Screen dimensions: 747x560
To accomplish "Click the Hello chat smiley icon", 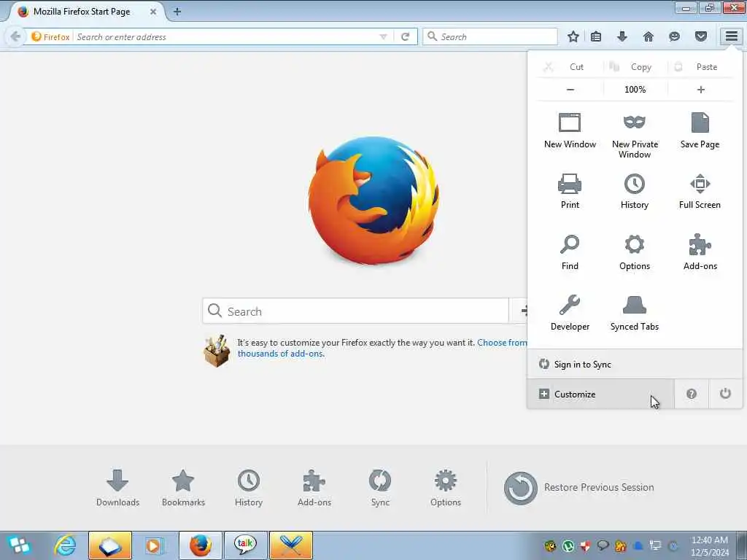I will click(x=675, y=36).
